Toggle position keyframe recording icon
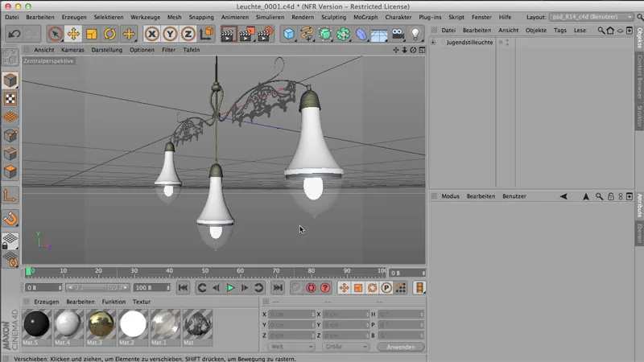The width and height of the screenshot is (644, 362). click(344, 288)
